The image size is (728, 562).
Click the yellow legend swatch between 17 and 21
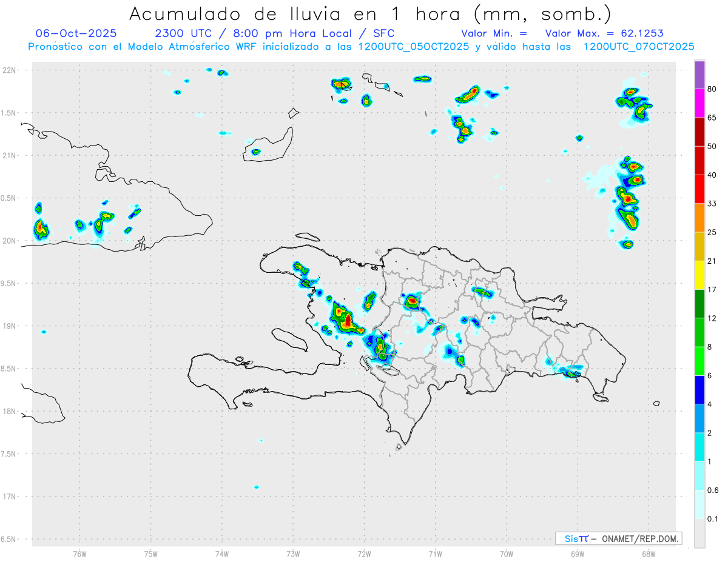699,275
